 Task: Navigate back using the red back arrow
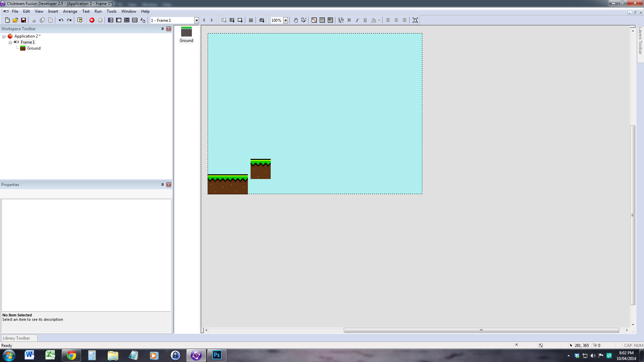point(92,20)
